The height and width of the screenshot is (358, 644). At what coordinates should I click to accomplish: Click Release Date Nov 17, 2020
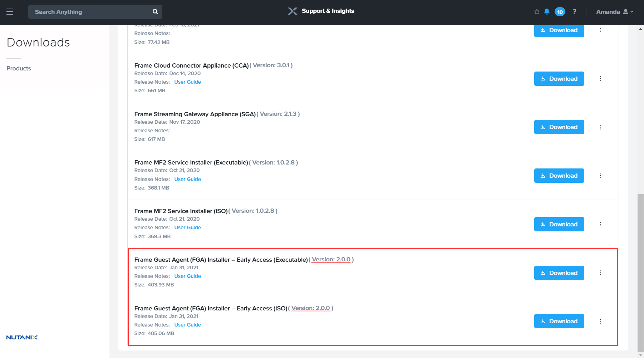pyautogui.click(x=167, y=122)
